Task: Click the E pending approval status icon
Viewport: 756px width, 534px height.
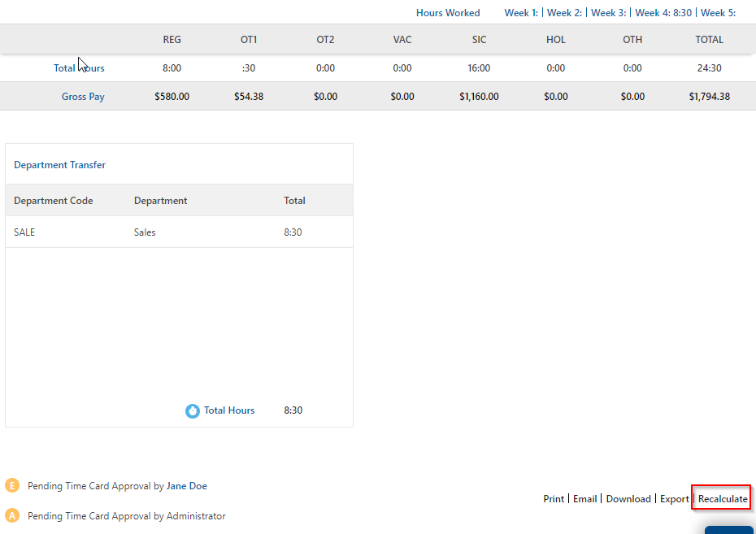Action: (x=11, y=484)
